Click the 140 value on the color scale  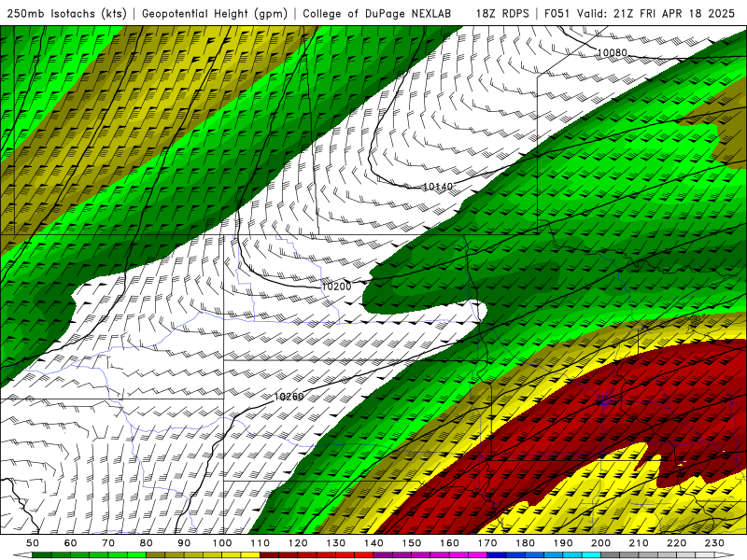pyautogui.click(x=374, y=543)
